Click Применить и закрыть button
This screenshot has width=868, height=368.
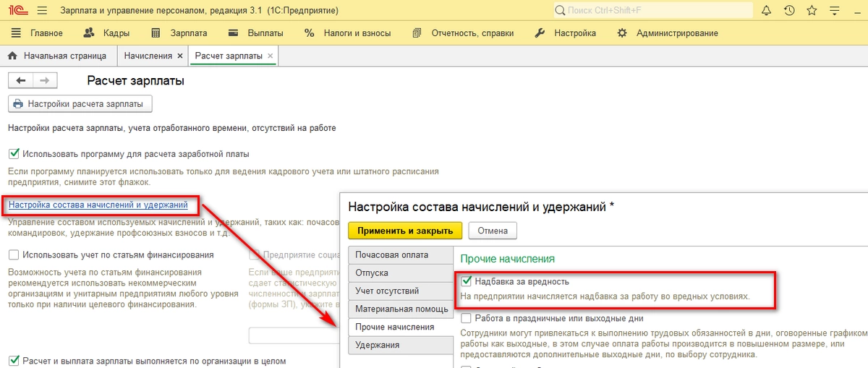[405, 231]
